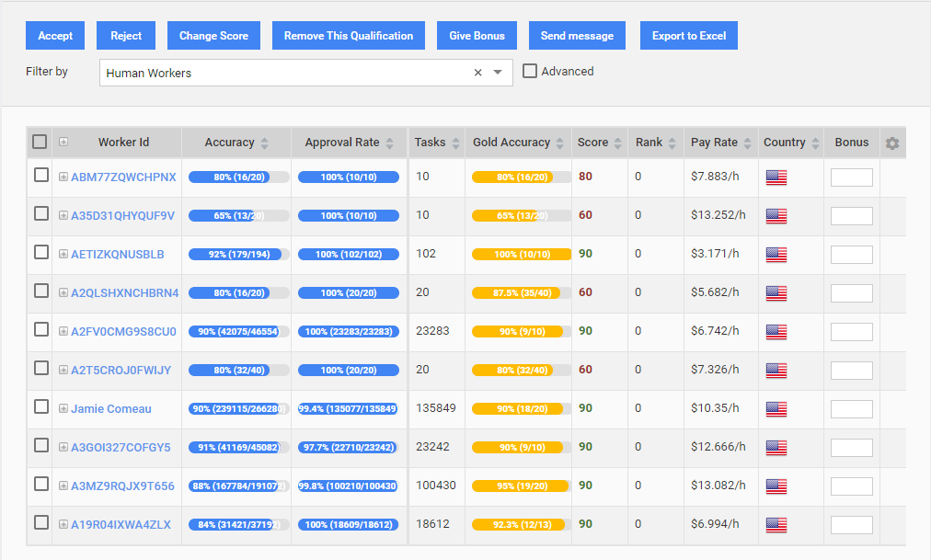Expand row details for Jamie Comeau
931x560 pixels.
pyautogui.click(x=63, y=408)
